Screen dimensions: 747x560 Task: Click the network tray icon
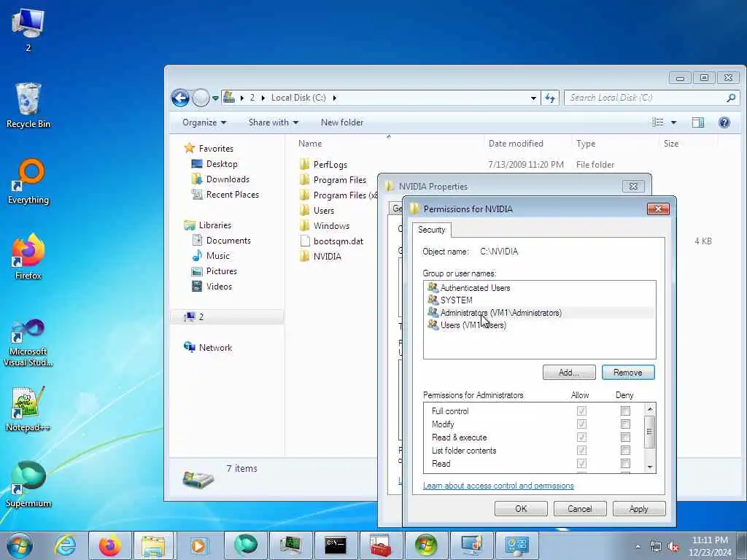[x=656, y=547]
